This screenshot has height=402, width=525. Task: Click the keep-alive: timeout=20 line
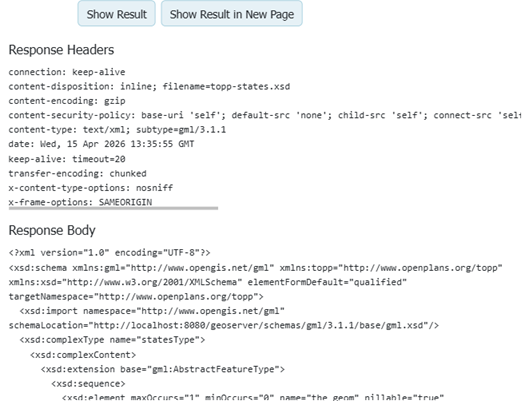[67, 159]
